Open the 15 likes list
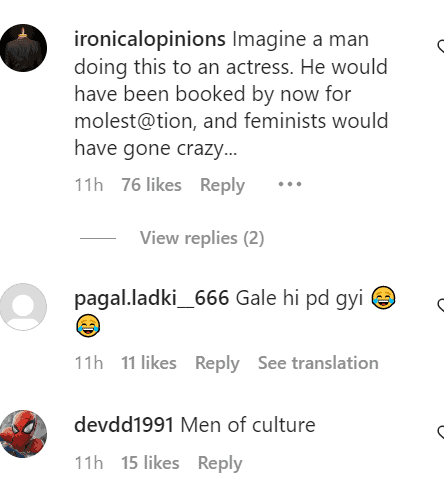Viewport: 444px width, 481px height. 150,463
